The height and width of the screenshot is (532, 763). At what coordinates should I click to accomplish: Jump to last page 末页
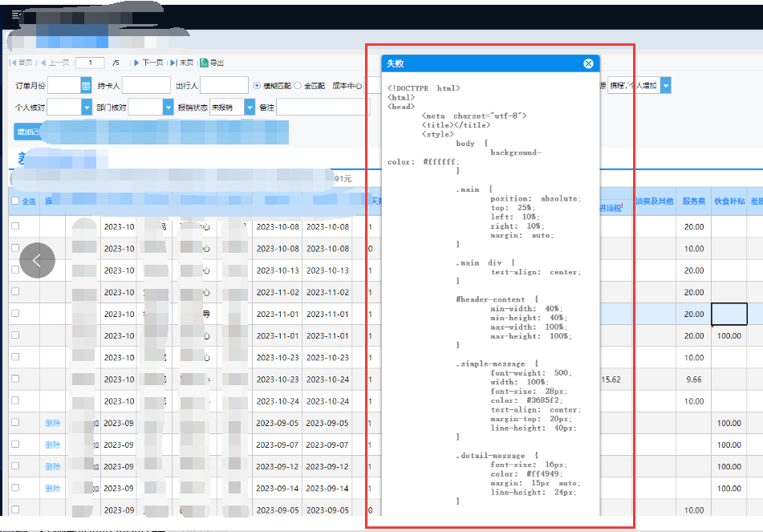tap(182, 63)
